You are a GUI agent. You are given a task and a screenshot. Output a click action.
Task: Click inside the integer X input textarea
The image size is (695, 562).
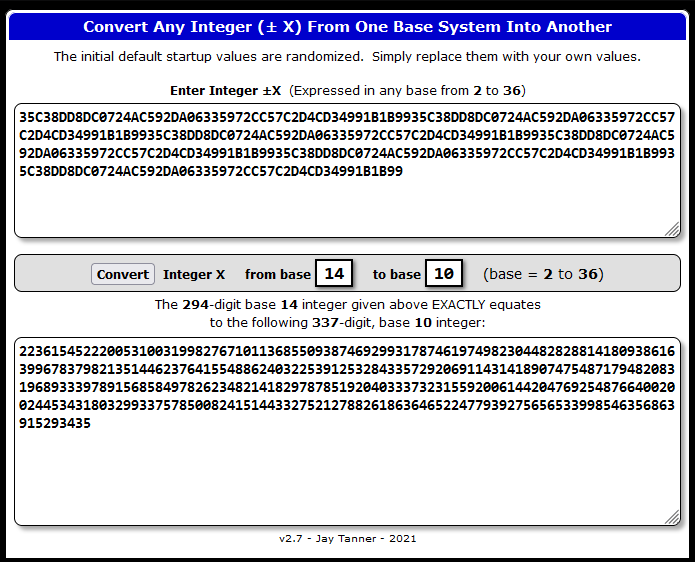tap(348, 171)
